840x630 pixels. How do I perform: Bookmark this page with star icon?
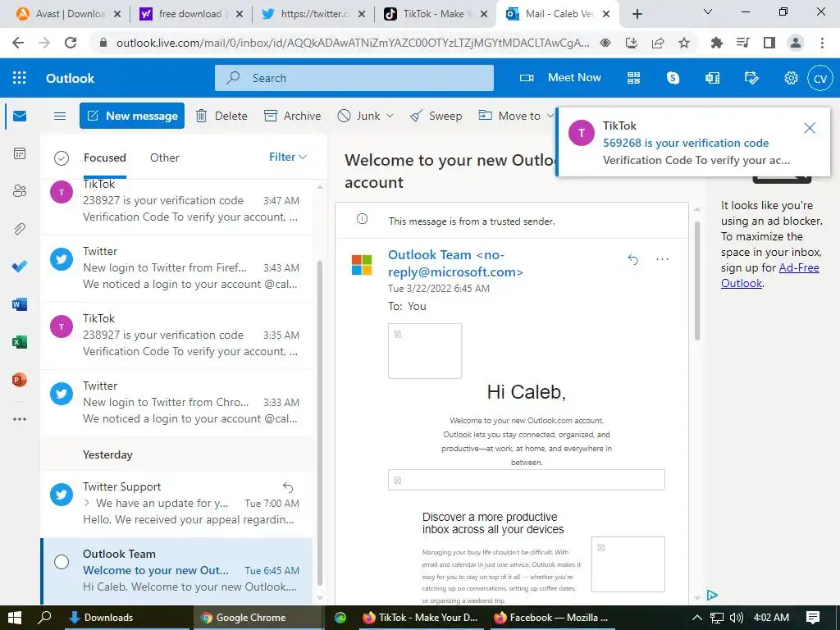tap(684, 43)
